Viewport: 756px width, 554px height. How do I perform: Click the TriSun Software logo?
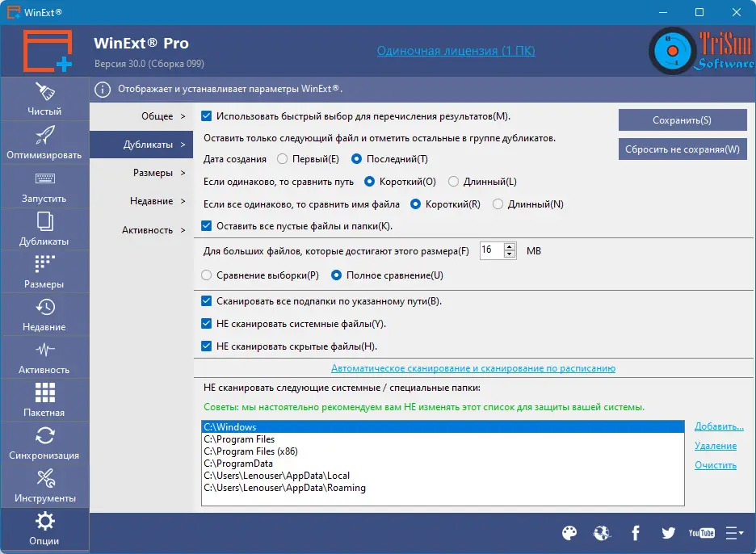(x=702, y=51)
